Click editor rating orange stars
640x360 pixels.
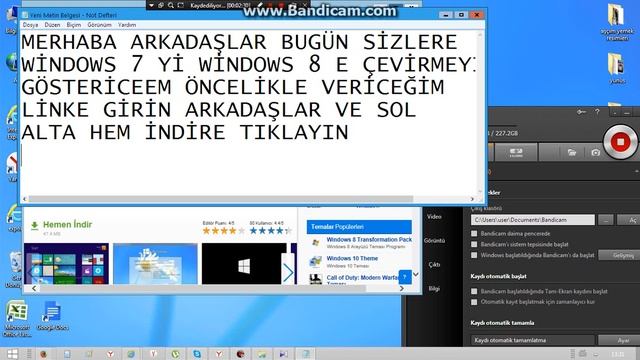click(224, 231)
